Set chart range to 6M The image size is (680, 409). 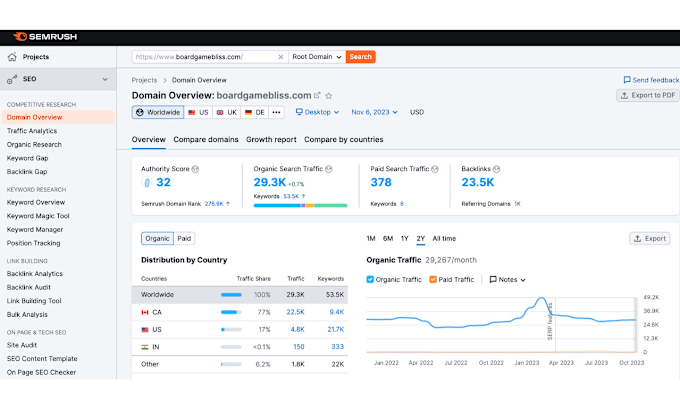tap(388, 239)
